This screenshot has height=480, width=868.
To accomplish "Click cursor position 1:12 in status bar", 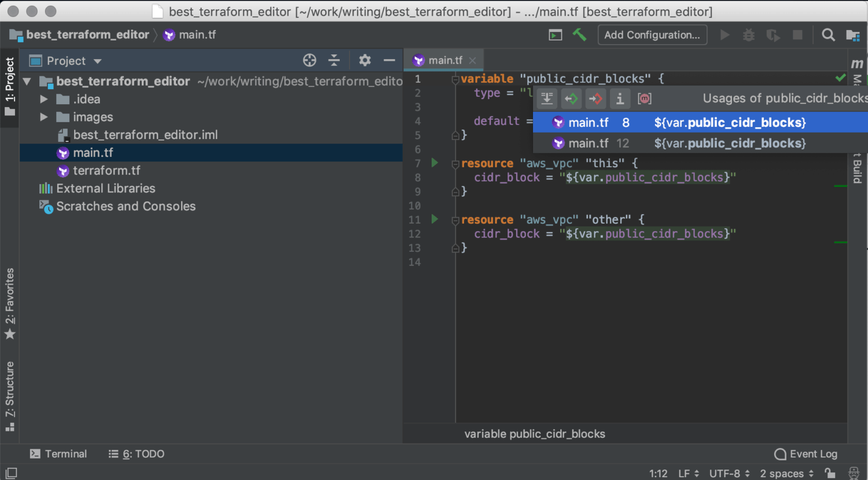I will pyautogui.click(x=658, y=473).
